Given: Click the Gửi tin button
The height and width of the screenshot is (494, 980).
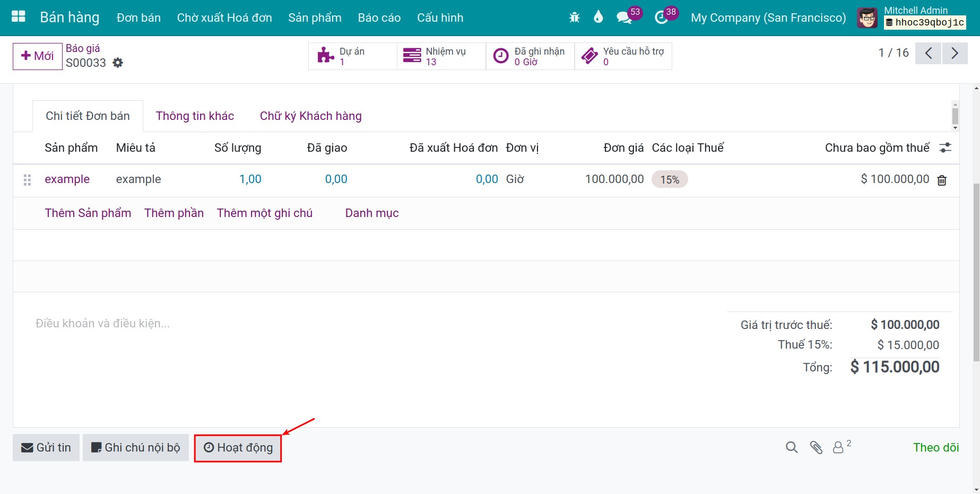Looking at the screenshot, I should tap(46, 448).
